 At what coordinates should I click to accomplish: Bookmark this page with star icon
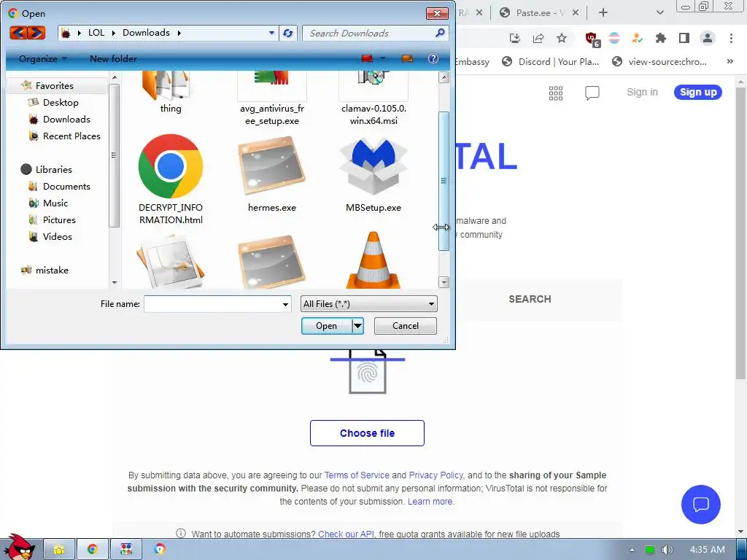coord(562,38)
